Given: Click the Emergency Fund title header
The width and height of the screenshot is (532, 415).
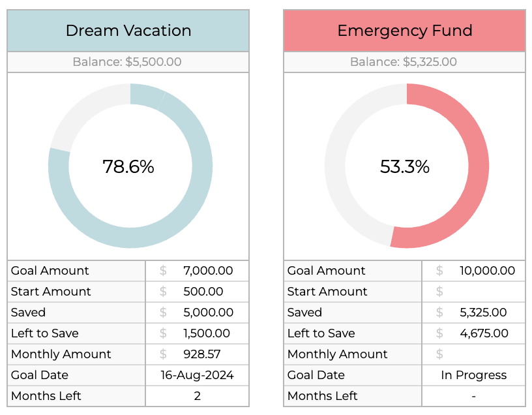Looking at the screenshot, I should 404,31.
